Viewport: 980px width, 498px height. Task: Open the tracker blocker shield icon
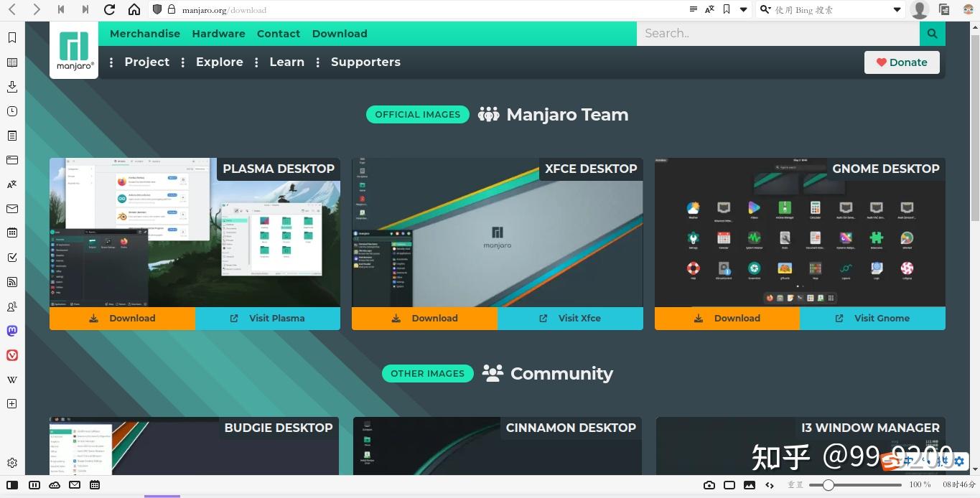[x=157, y=9]
